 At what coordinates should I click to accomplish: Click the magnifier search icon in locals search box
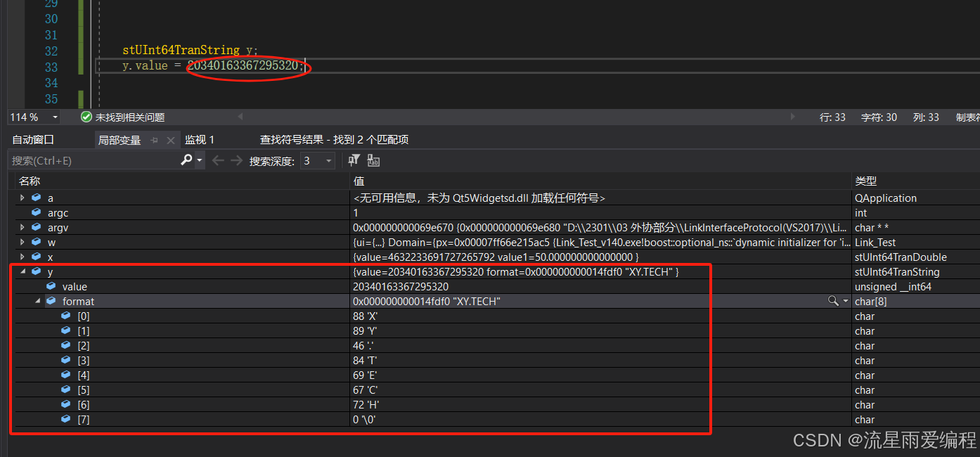(x=186, y=160)
